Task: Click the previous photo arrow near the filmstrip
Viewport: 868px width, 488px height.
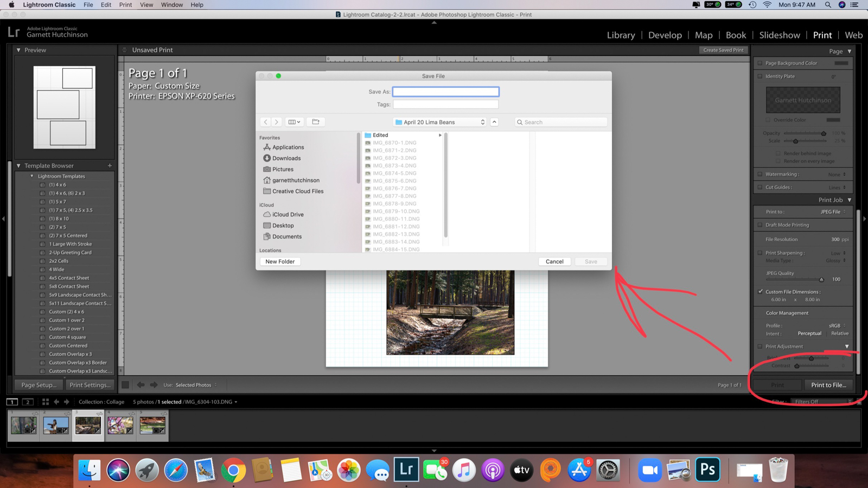Action: (x=56, y=402)
